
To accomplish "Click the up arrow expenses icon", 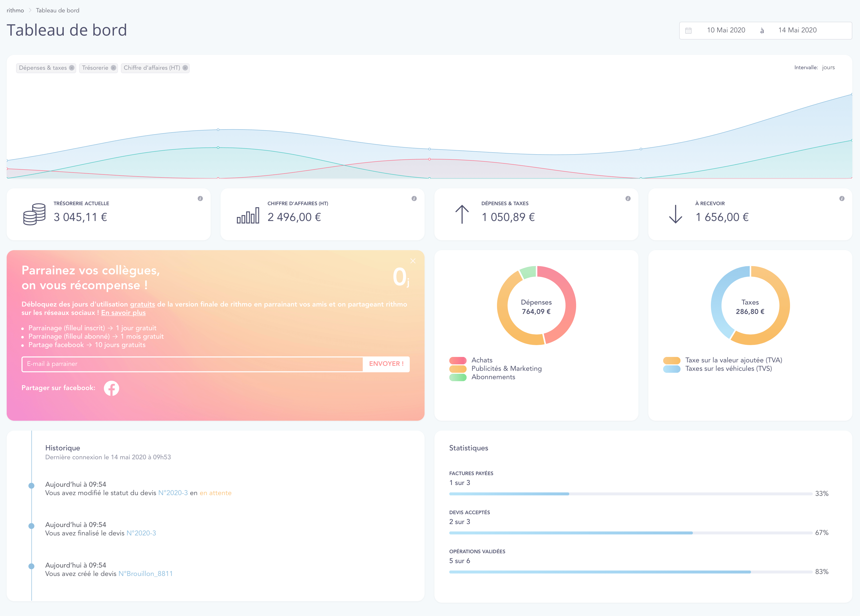I will 462,214.
